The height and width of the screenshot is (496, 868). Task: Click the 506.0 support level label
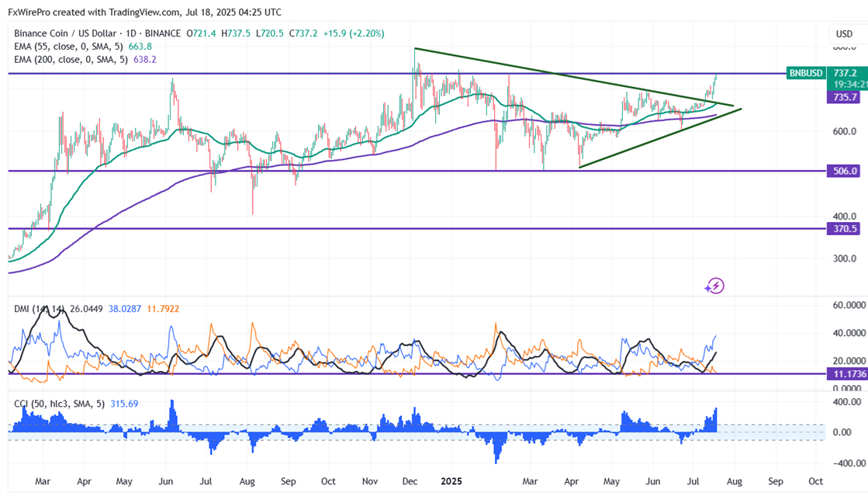click(x=843, y=172)
